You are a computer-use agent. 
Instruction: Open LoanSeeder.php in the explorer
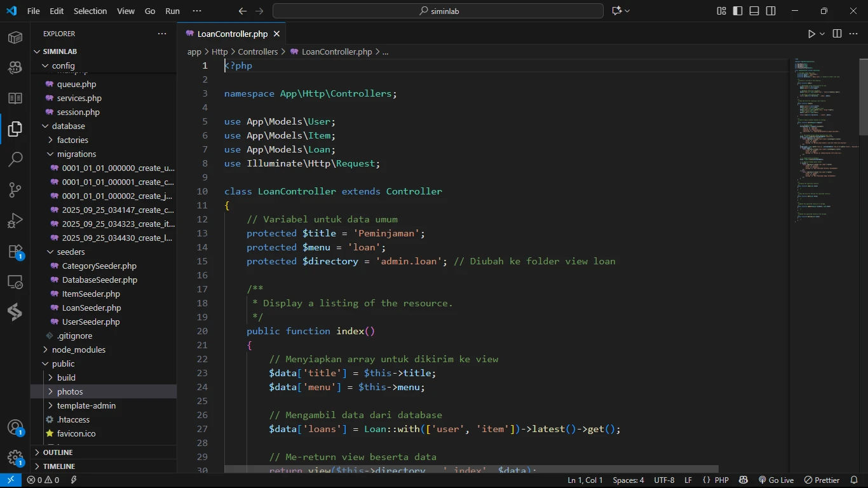[92, 308]
